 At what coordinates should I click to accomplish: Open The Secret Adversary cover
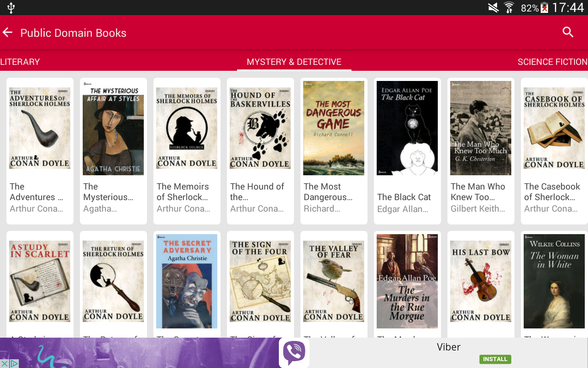[187, 282]
